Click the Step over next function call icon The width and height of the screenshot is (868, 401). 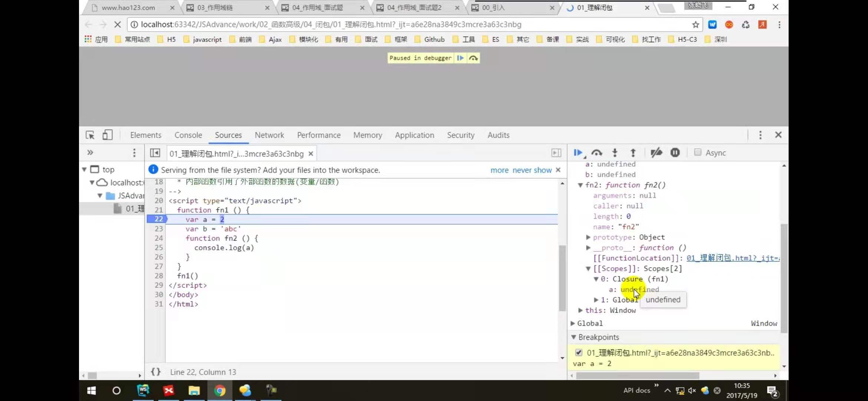click(x=596, y=153)
